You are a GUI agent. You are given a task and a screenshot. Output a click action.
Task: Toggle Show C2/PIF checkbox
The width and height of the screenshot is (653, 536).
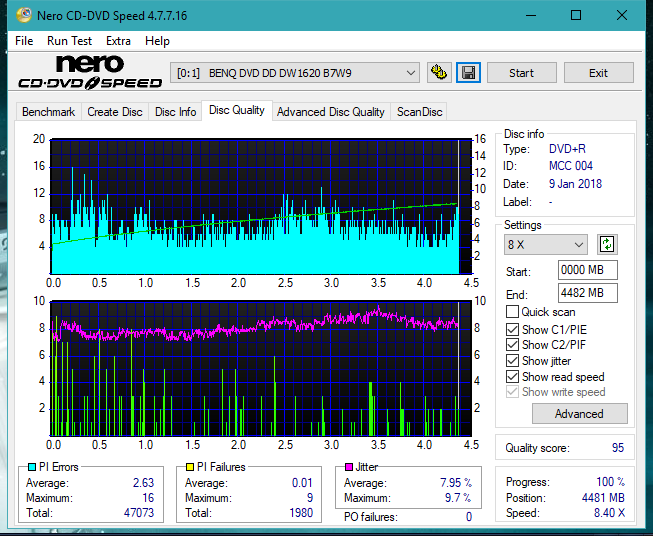pyautogui.click(x=512, y=345)
